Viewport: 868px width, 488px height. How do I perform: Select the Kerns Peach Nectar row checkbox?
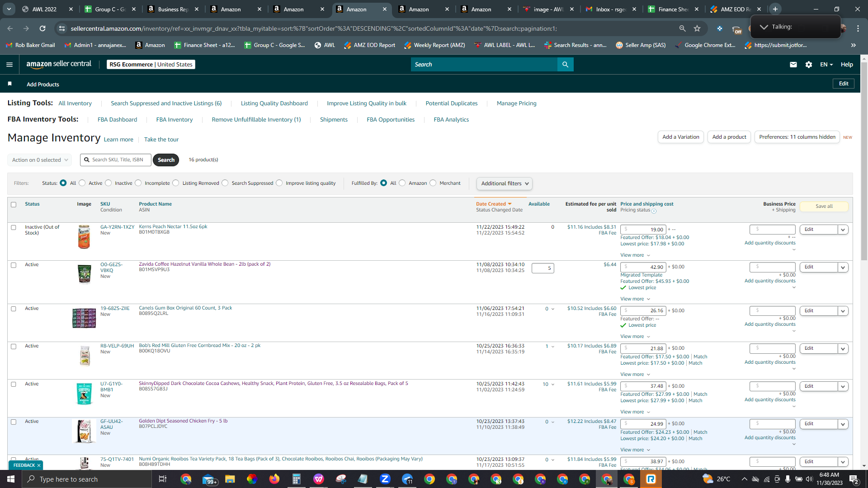coord(14,227)
